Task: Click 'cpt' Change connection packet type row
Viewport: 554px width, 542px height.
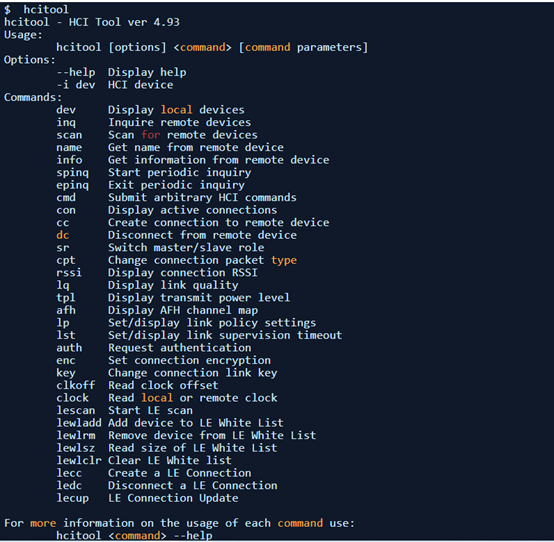Action: tap(176, 260)
